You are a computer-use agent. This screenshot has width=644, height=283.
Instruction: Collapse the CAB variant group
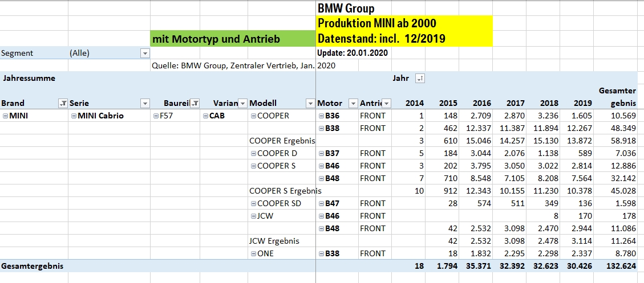pos(205,116)
